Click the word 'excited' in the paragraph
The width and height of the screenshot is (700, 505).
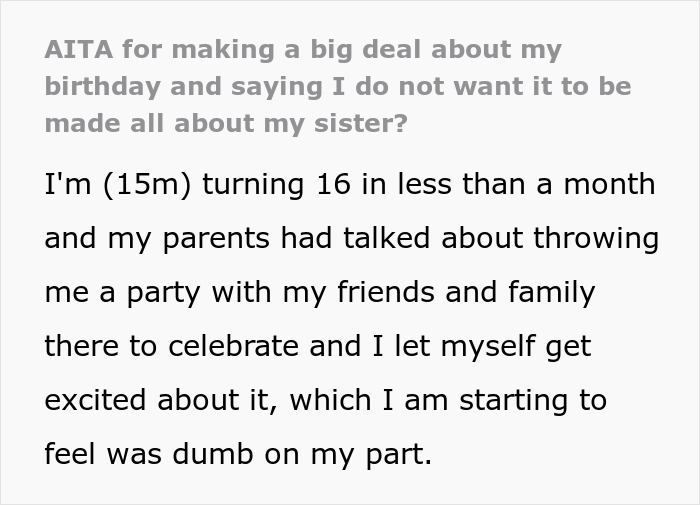tap(98, 401)
